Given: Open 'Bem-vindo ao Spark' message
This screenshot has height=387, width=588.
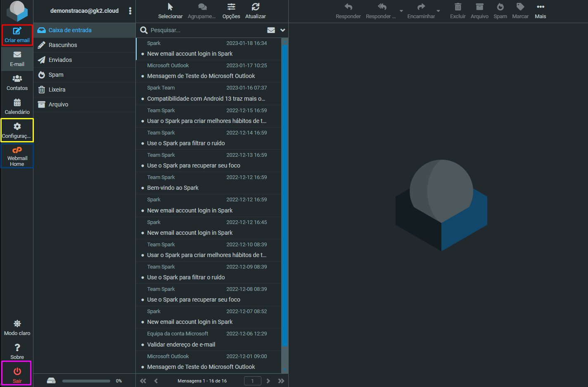Looking at the screenshot, I should tap(209, 183).
